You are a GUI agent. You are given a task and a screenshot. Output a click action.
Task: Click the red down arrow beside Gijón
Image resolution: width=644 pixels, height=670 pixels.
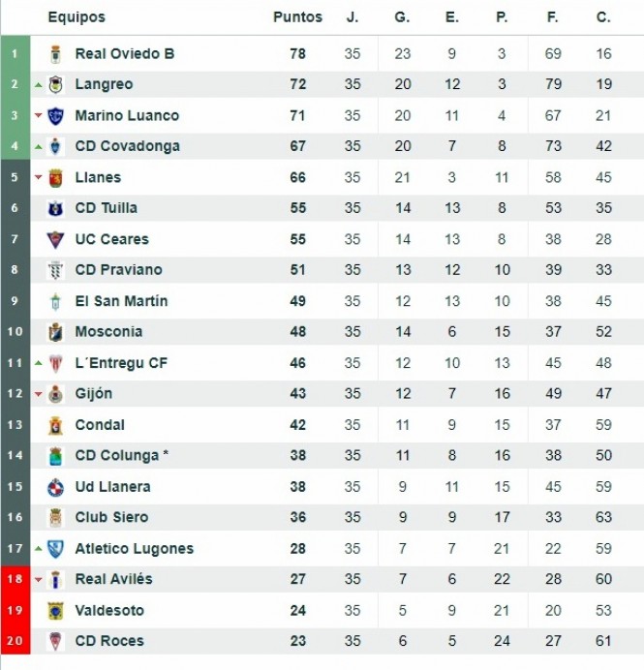[x=38, y=394]
